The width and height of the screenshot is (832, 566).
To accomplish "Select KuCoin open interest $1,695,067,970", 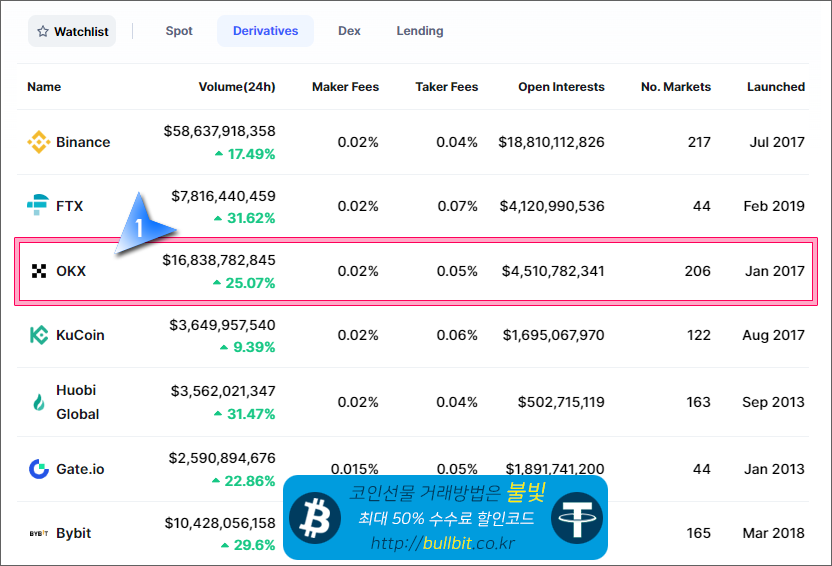I will click(553, 335).
